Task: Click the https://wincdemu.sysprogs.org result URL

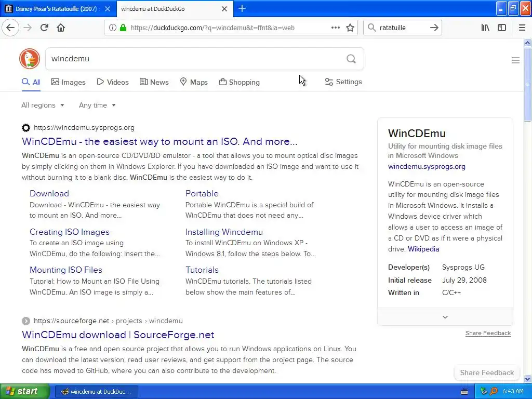Action: click(84, 128)
